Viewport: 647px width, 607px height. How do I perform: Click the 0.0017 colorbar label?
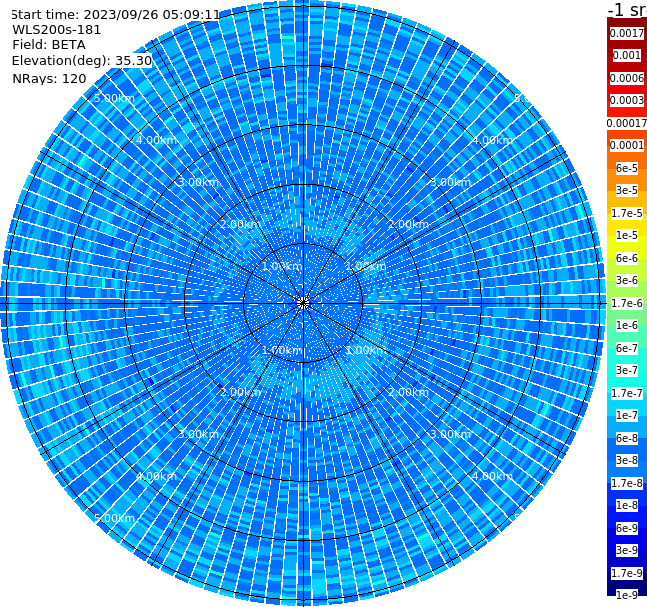(627, 33)
